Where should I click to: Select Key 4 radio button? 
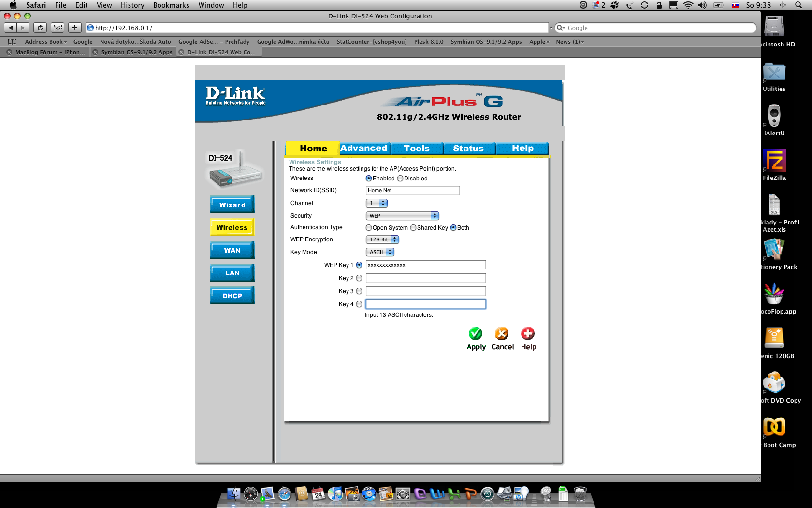(x=359, y=304)
